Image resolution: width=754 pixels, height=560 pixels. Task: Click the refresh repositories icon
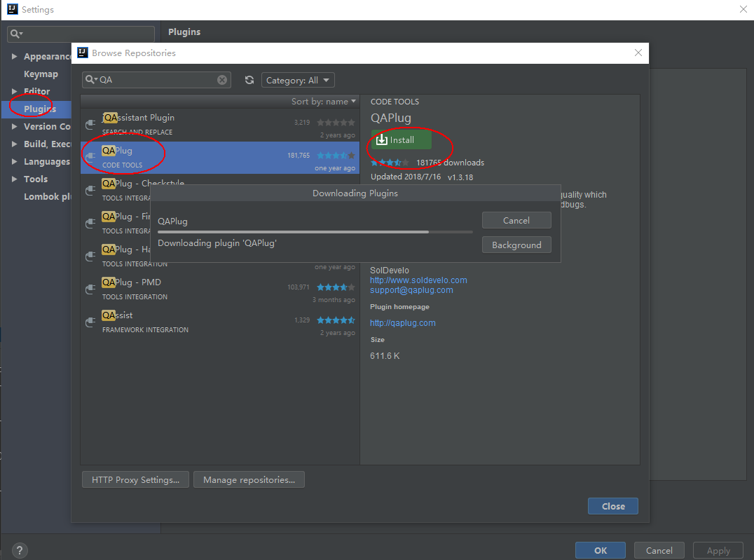pyautogui.click(x=249, y=80)
